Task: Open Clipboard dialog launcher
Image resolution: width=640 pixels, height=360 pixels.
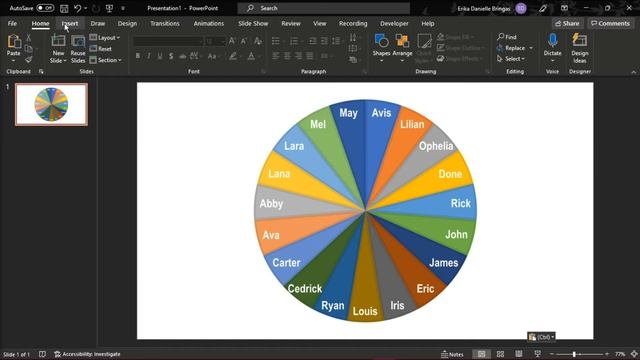Action: click(41, 71)
